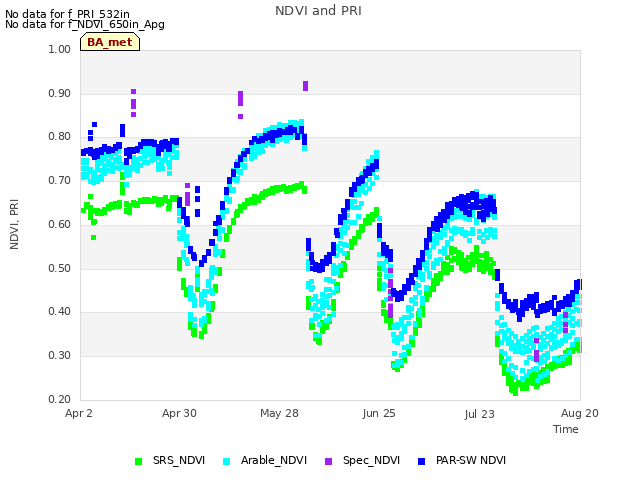Image resolution: width=640 pixels, height=480 pixels.
Task: Click the 0.90 y-axis tick label
Action: pos(60,93)
